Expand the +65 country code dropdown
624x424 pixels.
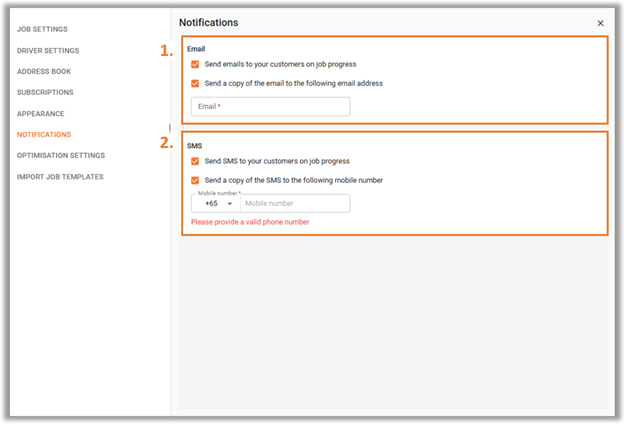pyautogui.click(x=216, y=203)
